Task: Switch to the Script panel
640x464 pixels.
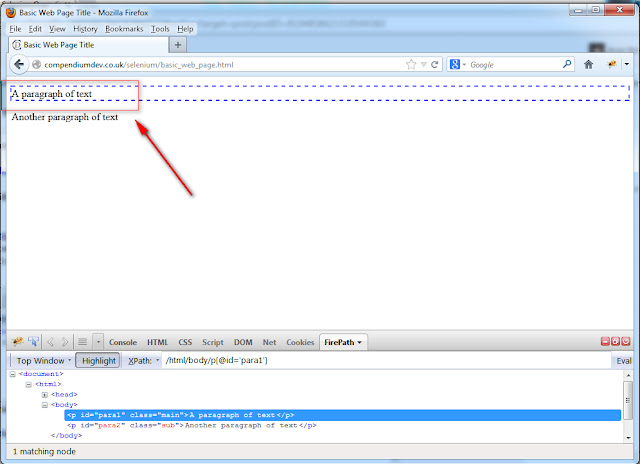Action: [x=213, y=342]
